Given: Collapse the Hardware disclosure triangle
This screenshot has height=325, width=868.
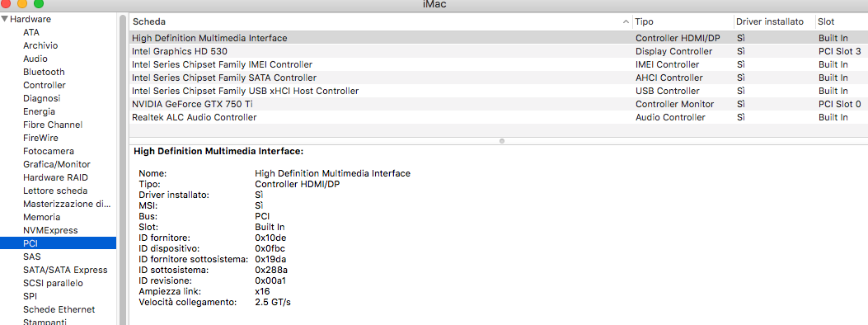Looking at the screenshot, I should [x=4, y=19].
